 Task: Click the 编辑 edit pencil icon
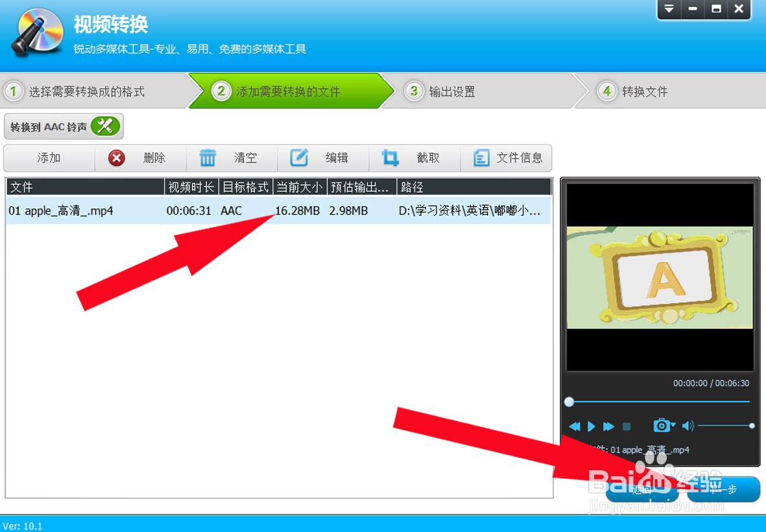click(299, 158)
